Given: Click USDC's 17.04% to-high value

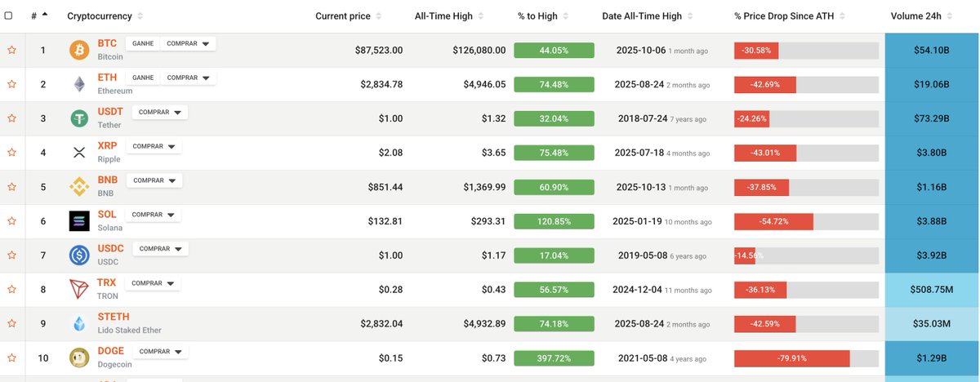Looking at the screenshot, I should coord(555,255).
